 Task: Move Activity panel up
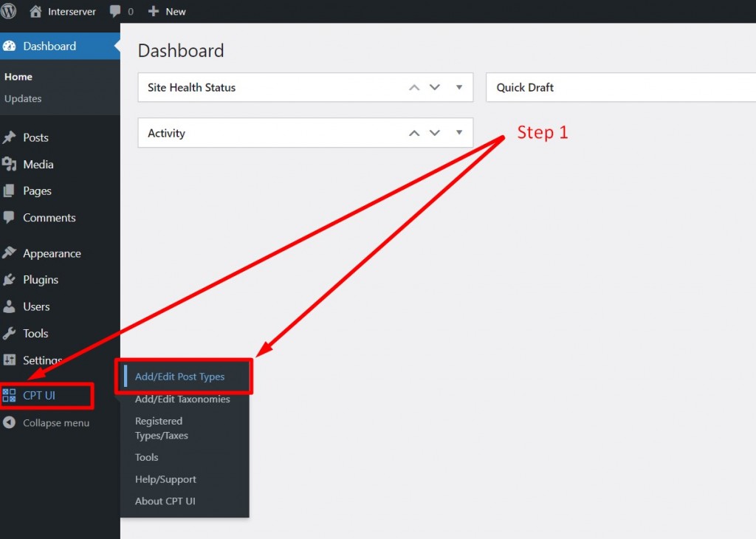point(414,133)
